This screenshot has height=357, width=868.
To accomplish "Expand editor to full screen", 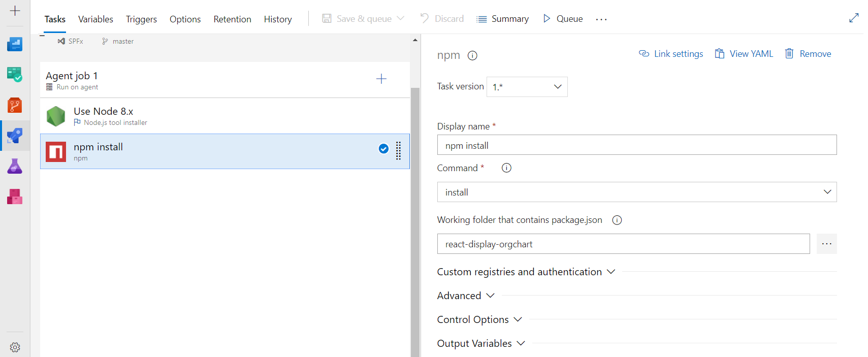I will 854,18.
